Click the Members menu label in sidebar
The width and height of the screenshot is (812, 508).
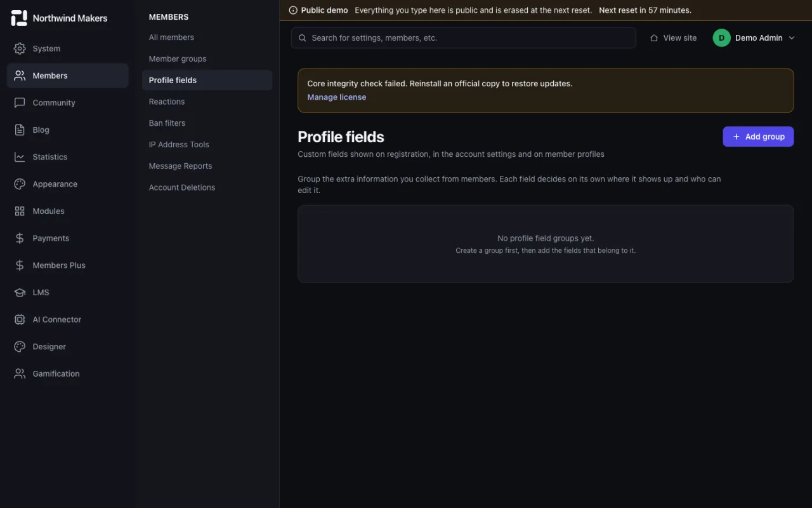[50, 76]
